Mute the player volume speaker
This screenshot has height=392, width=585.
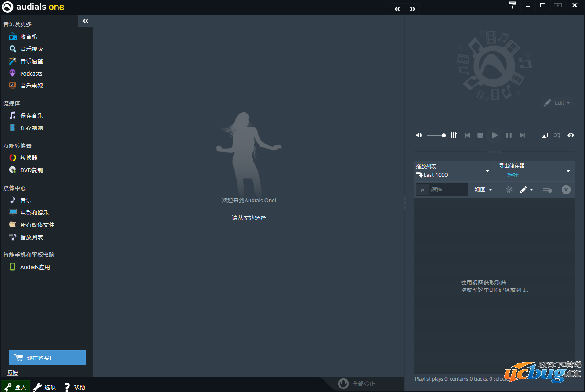pos(419,135)
